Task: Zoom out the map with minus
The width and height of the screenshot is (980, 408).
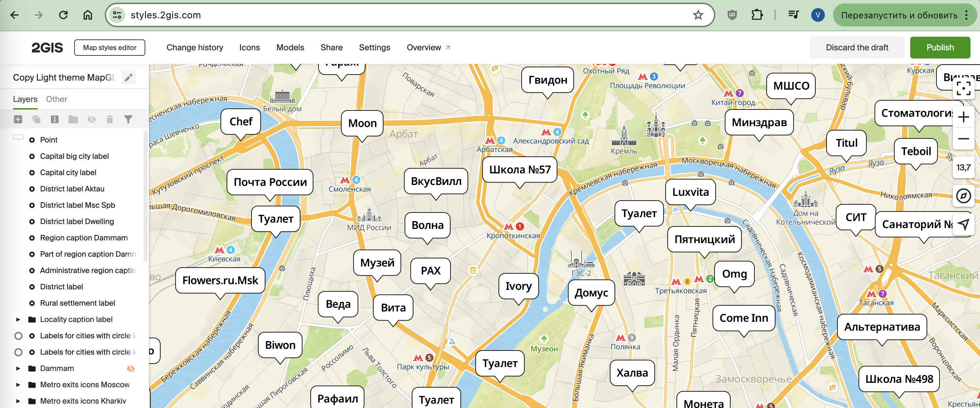Action: (963, 139)
